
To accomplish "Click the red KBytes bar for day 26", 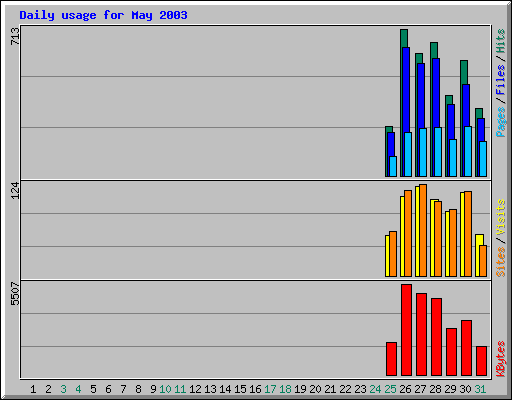I will click(x=406, y=330).
